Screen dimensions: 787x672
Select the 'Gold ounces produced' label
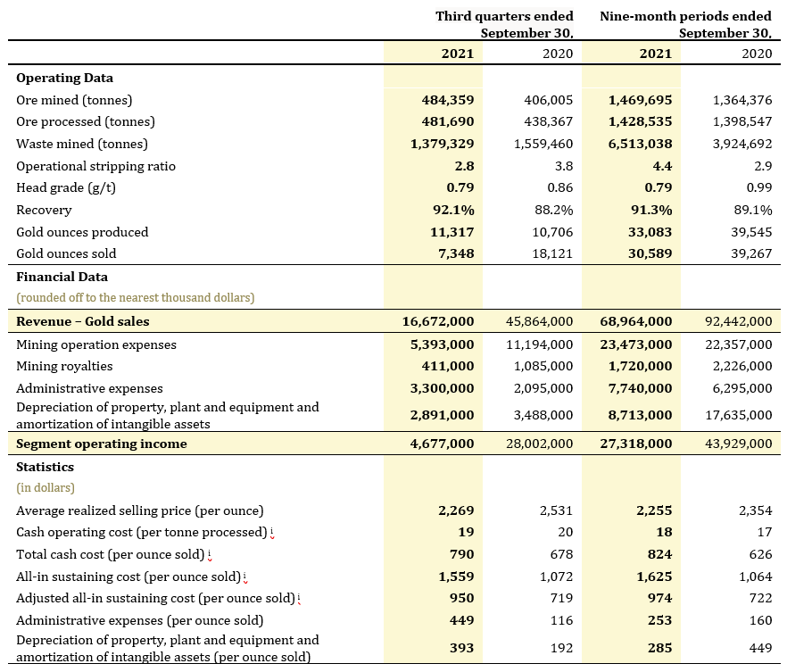pos(82,232)
